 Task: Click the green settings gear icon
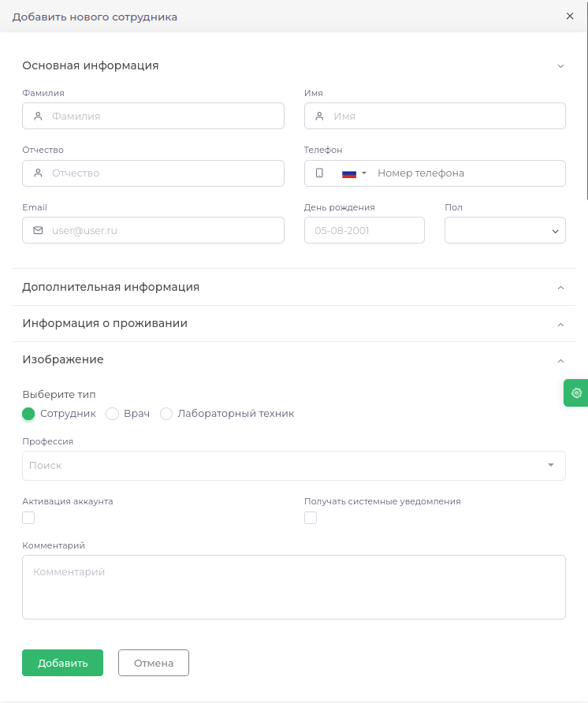pos(576,392)
